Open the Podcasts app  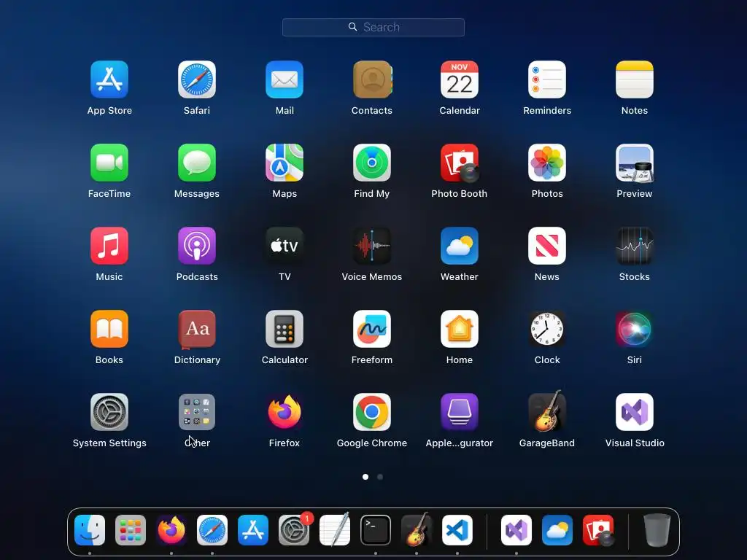click(197, 246)
